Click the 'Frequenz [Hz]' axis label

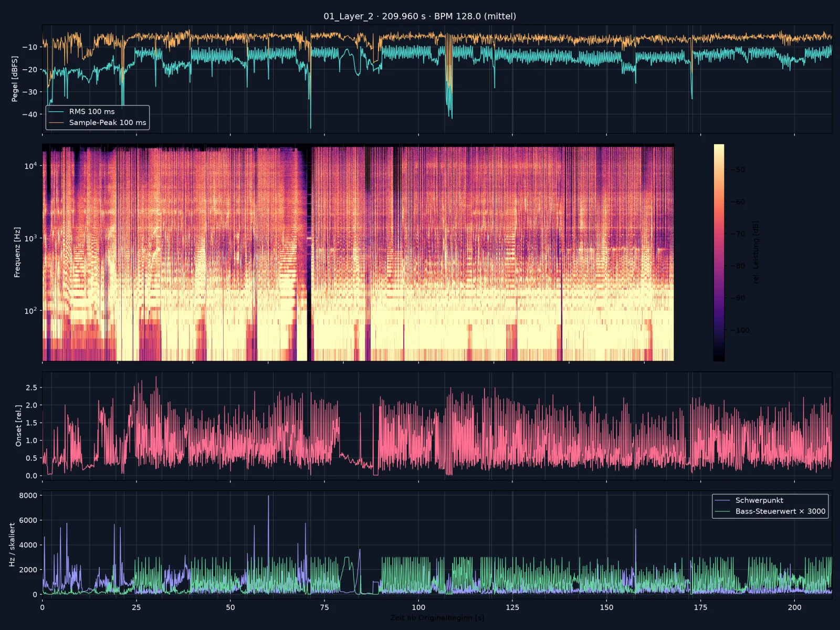[x=17, y=253]
